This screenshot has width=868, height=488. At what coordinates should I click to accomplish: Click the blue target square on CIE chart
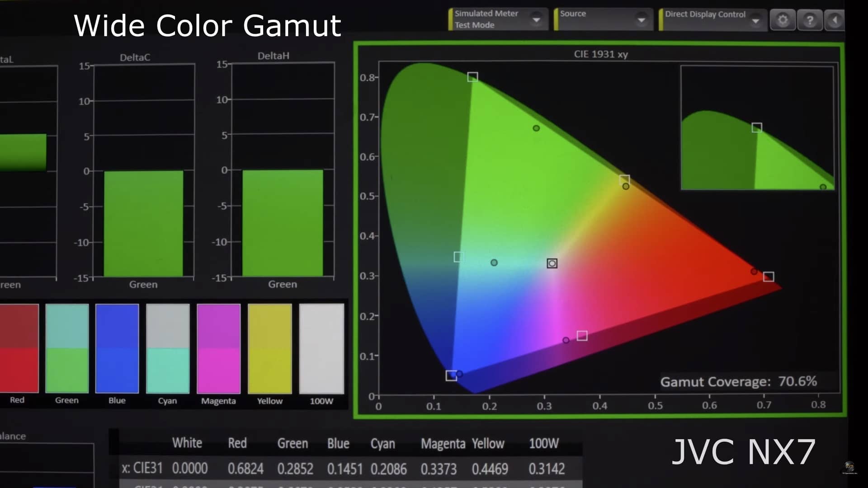451,375
